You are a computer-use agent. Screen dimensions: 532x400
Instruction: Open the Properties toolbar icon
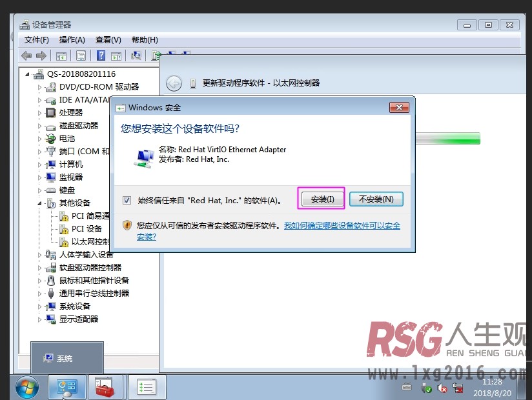(81, 55)
